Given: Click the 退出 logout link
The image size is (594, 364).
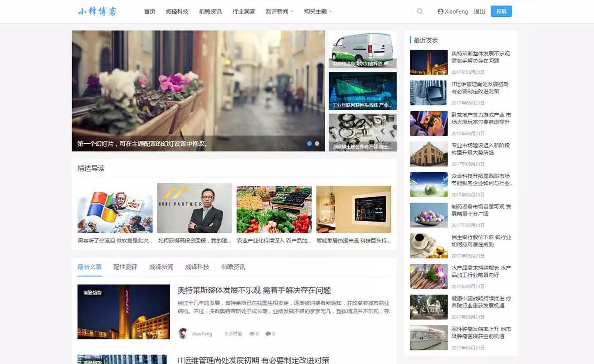Looking at the screenshot, I should click(x=479, y=11).
